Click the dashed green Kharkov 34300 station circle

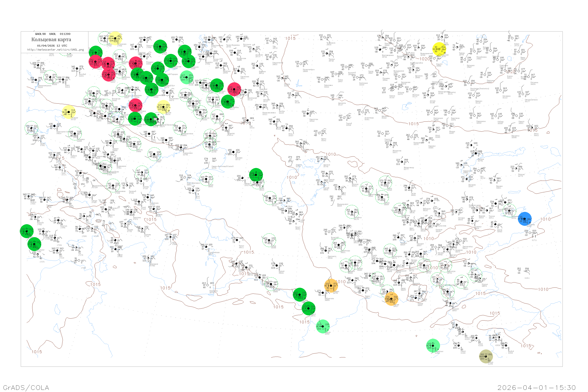tap(50, 77)
